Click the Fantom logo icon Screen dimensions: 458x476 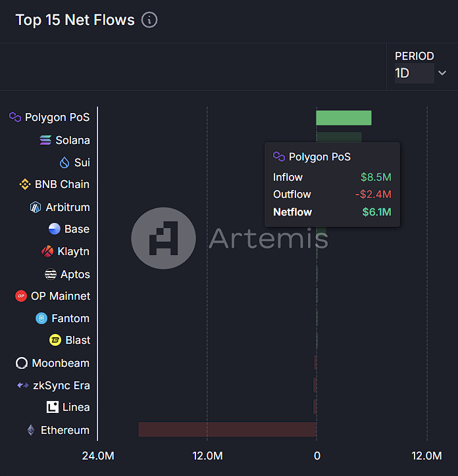click(41, 318)
